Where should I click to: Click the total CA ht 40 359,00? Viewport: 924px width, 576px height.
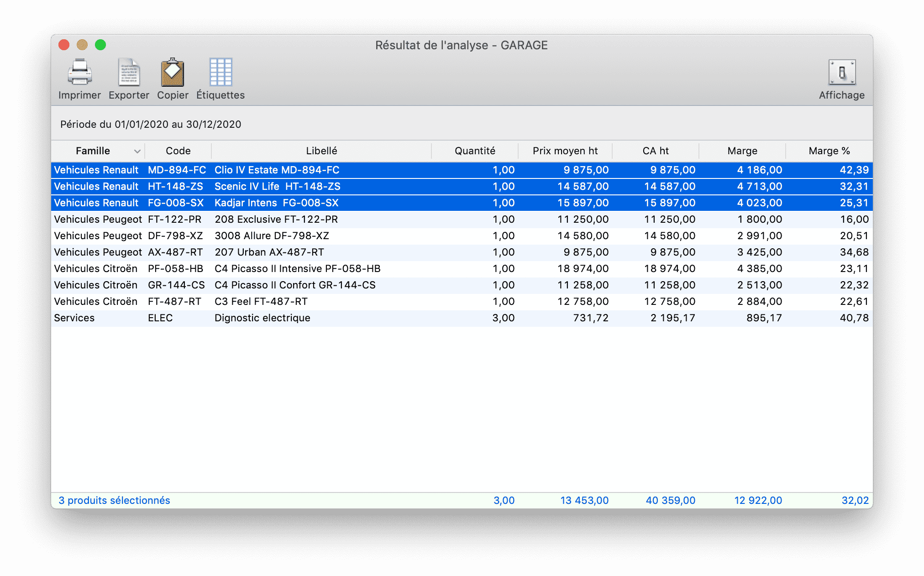click(671, 500)
